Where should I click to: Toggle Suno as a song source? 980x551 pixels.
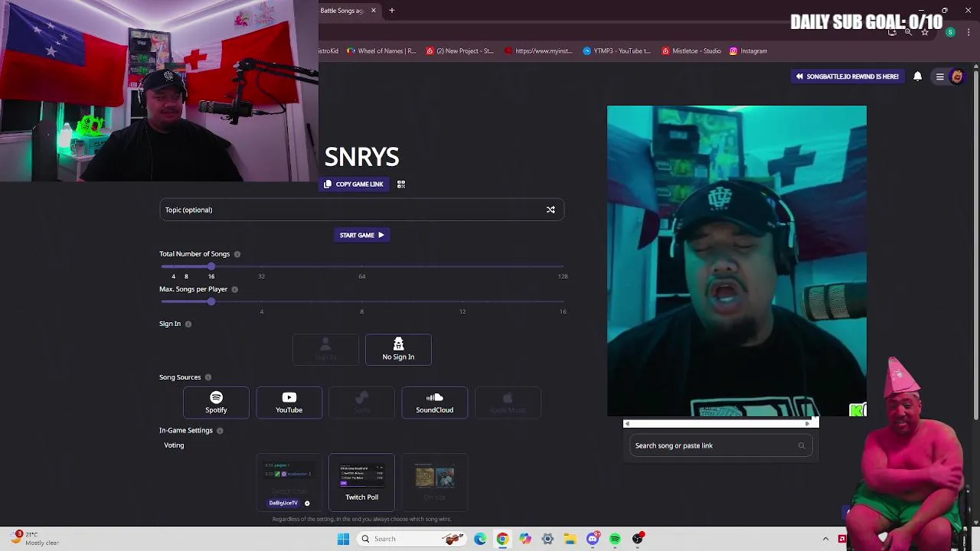point(361,403)
